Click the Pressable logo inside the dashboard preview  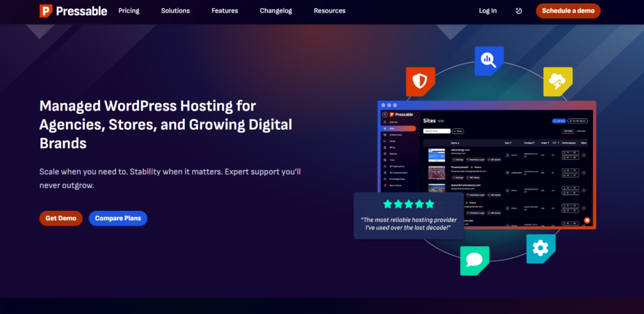[x=401, y=115]
